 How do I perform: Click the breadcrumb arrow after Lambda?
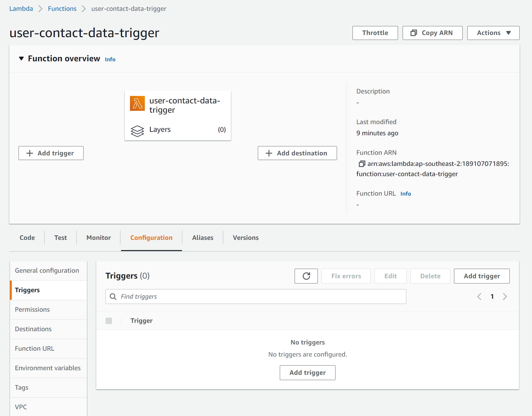40,9
